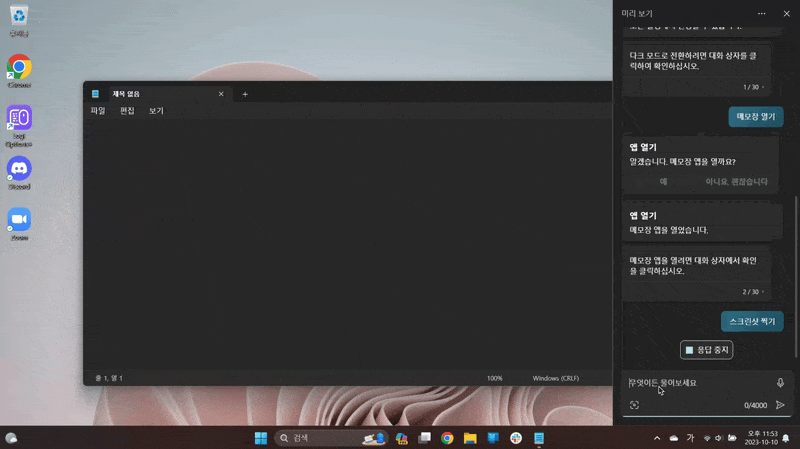Open File Explorer from the taskbar
This screenshot has width=800, height=449.
pos(470,438)
